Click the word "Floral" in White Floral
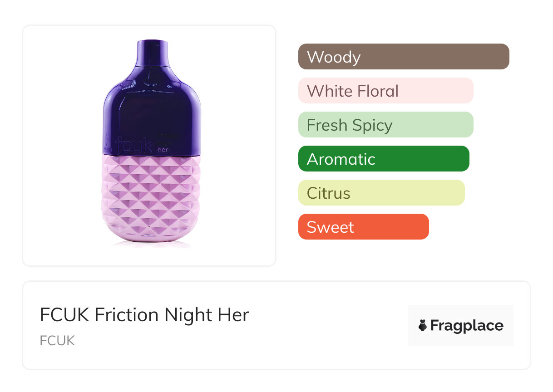This screenshot has height=392, width=553. click(377, 91)
